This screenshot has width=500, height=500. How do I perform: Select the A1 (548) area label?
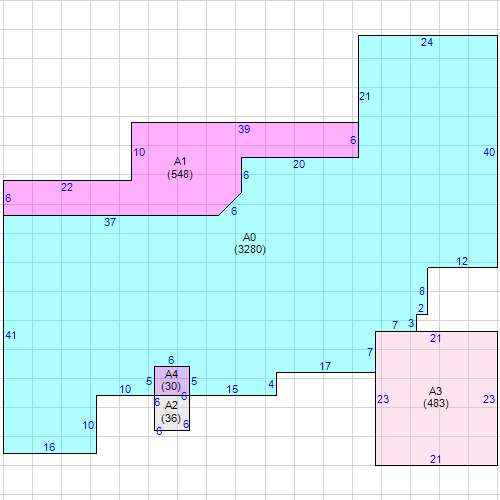(x=180, y=168)
